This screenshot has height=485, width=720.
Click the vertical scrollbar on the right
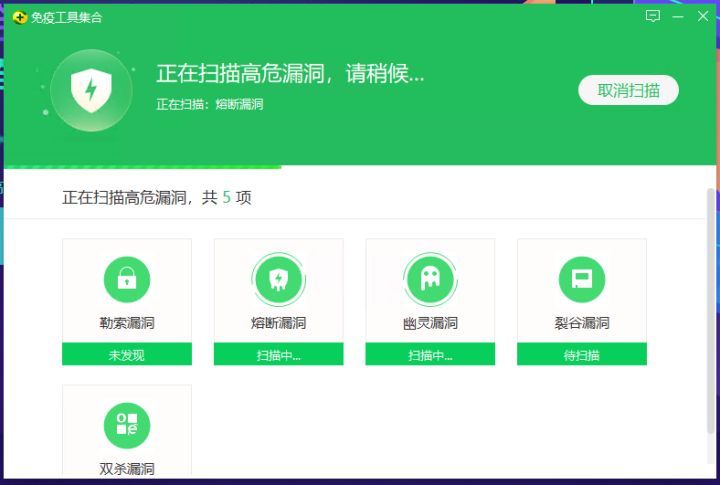click(x=711, y=300)
